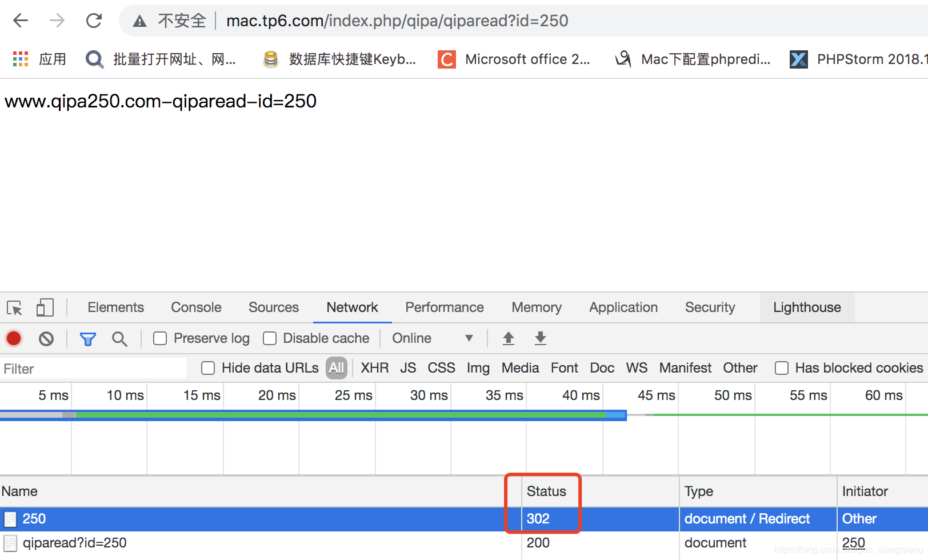Reload the page with the refresh icon
Image resolution: width=928 pixels, height=560 pixels.
[x=94, y=21]
